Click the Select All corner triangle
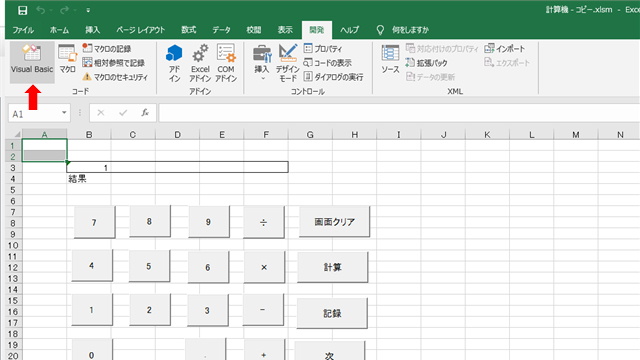 [x=17, y=134]
